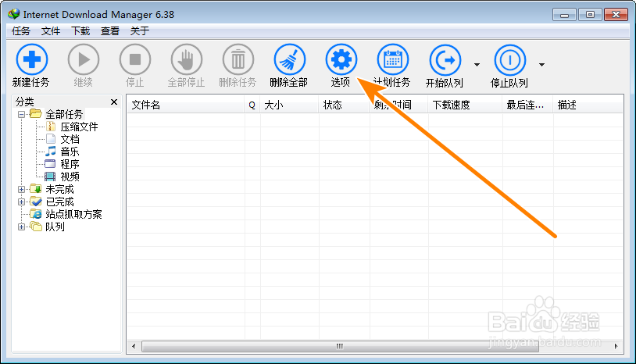Screen dimensions: 636x364
Task: Click the IDM logo in title bar
Action: (x=14, y=14)
